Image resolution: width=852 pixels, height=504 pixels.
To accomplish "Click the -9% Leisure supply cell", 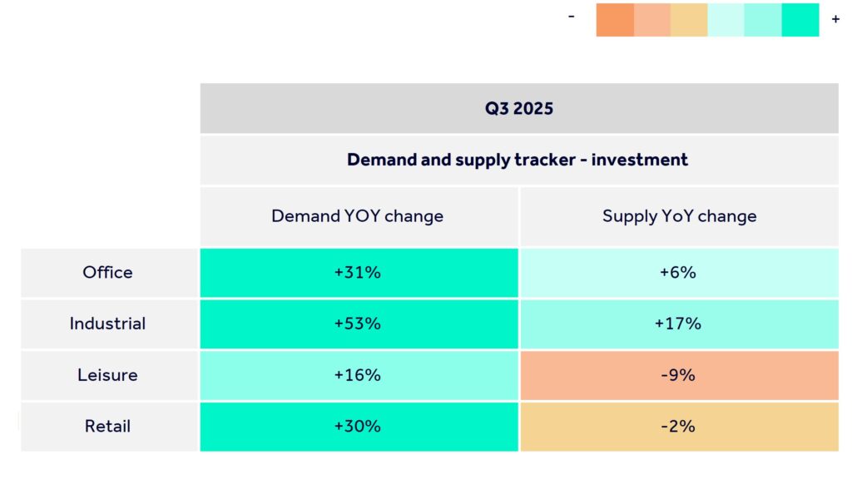I will [679, 375].
